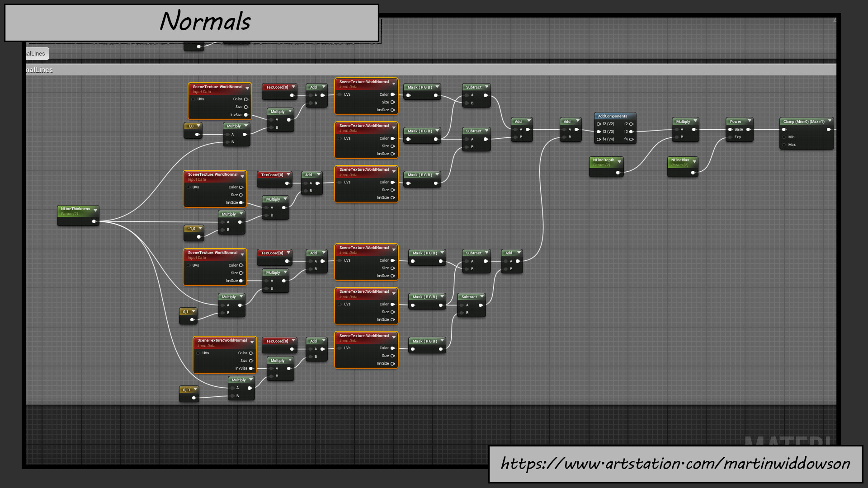Select the partially visible alLines tab
868x488 pixels.
(36, 53)
